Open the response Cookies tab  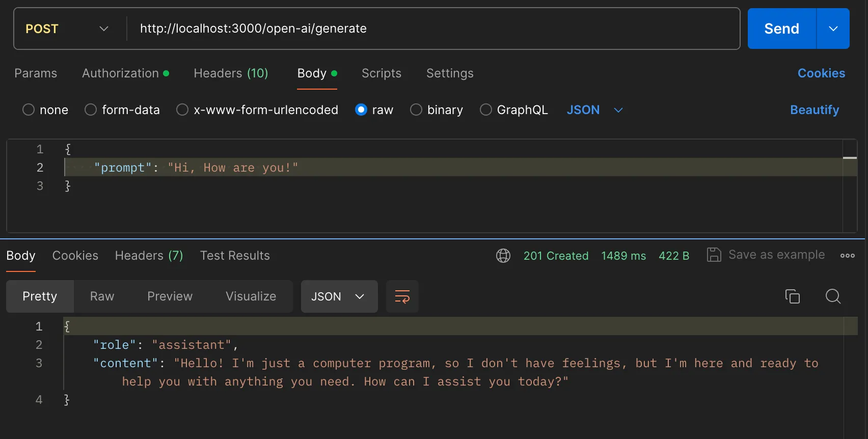coord(75,256)
